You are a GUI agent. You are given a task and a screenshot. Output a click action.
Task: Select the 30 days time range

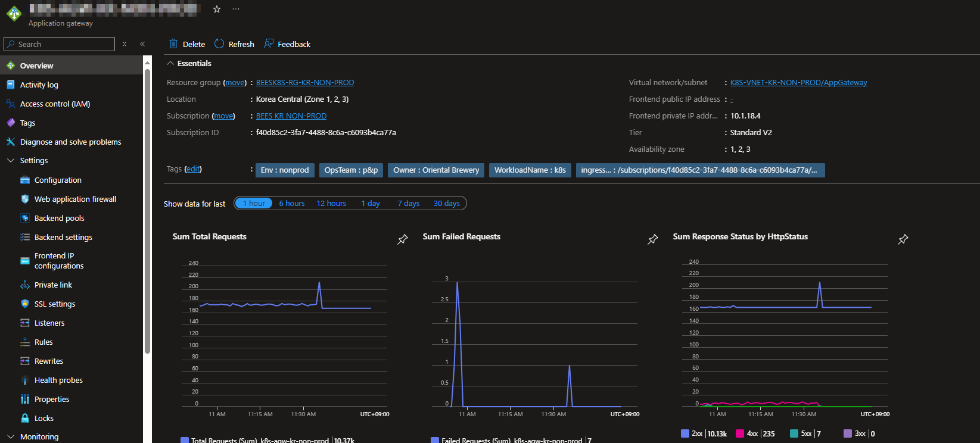click(447, 203)
